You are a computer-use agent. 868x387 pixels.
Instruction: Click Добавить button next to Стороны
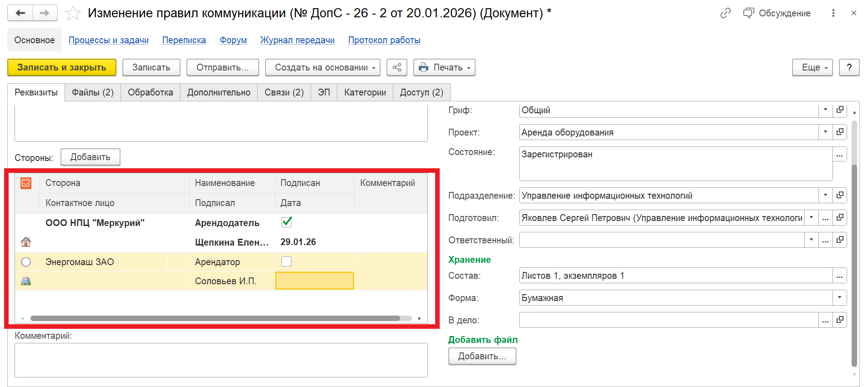(x=90, y=157)
